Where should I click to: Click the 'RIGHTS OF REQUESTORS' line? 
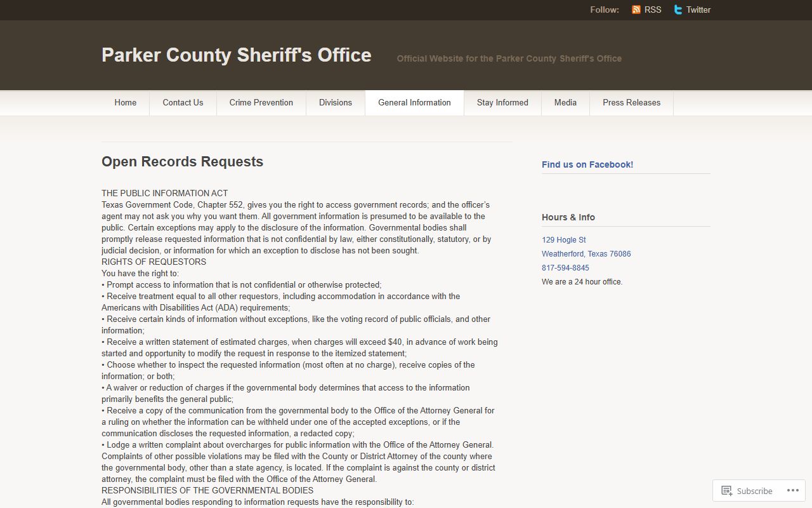(x=154, y=262)
